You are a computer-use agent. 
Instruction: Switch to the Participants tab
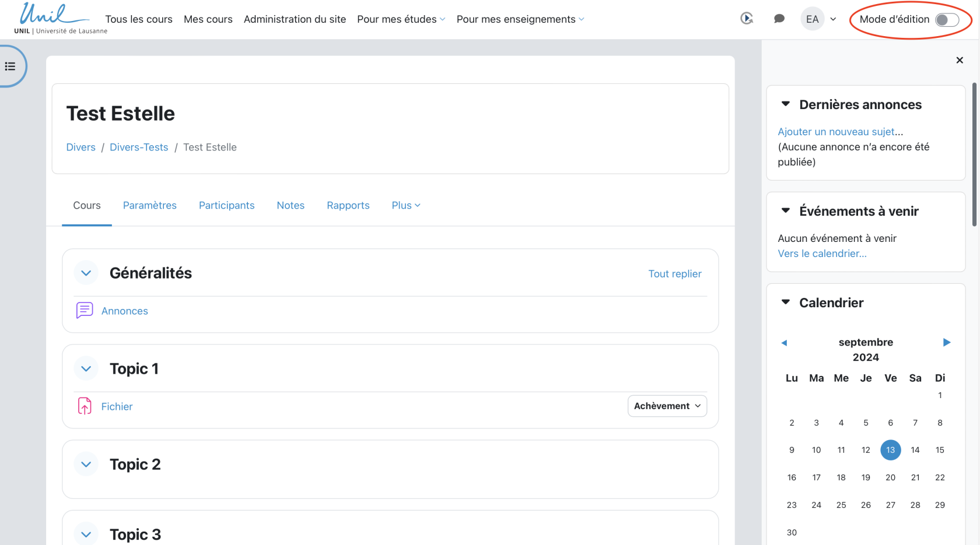point(226,205)
